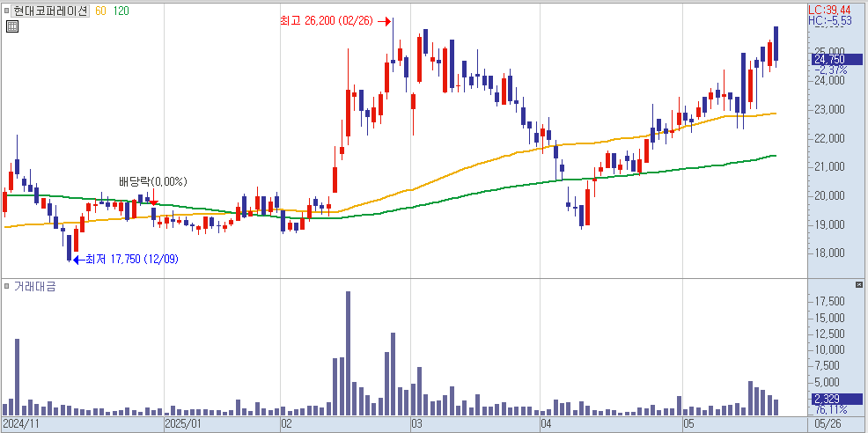Image resolution: width=868 pixels, height=433 pixels.
Task: Click the 2024/11 date axis label
Action: click(x=22, y=424)
